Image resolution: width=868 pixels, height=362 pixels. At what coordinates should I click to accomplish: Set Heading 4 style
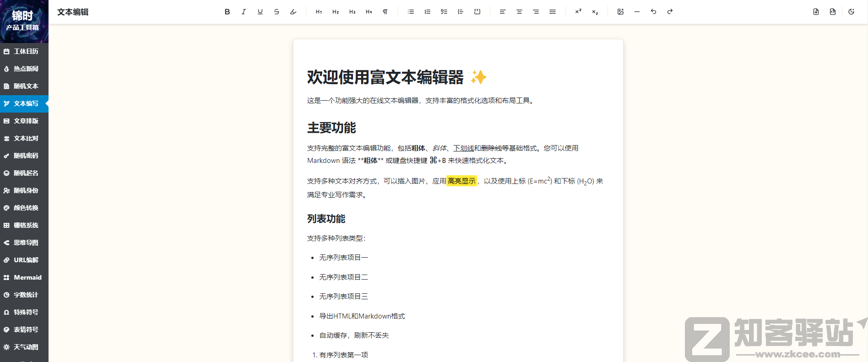click(x=369, y=12)
